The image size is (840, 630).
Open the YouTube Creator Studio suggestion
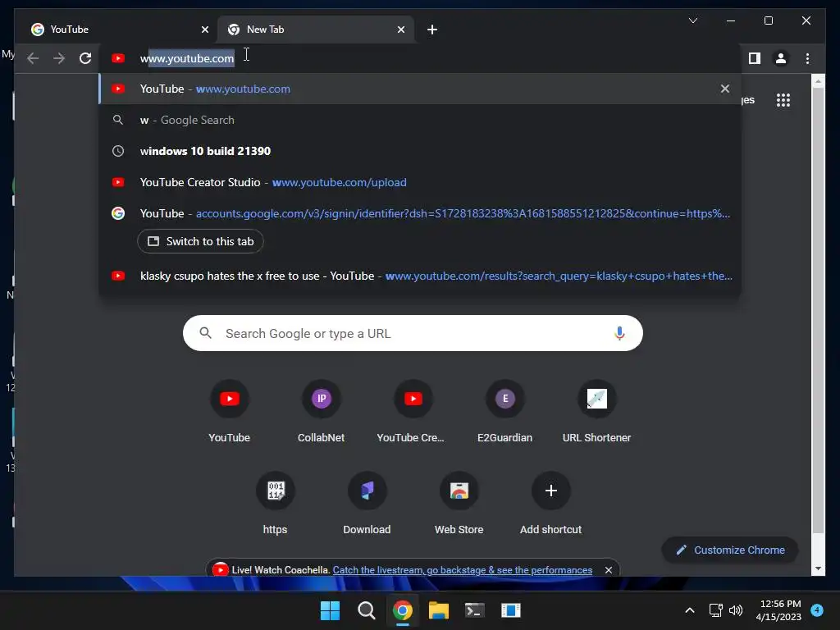[419, 182]
